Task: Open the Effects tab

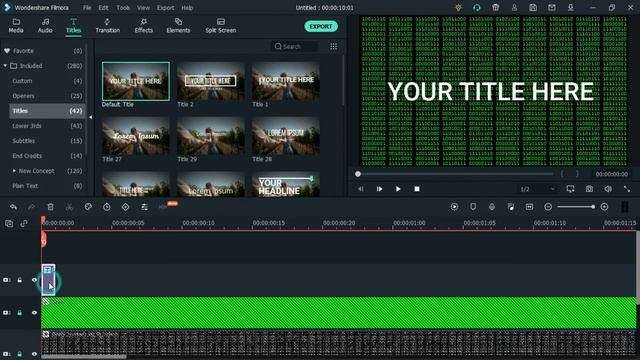Action: click(x=143, y=26)
